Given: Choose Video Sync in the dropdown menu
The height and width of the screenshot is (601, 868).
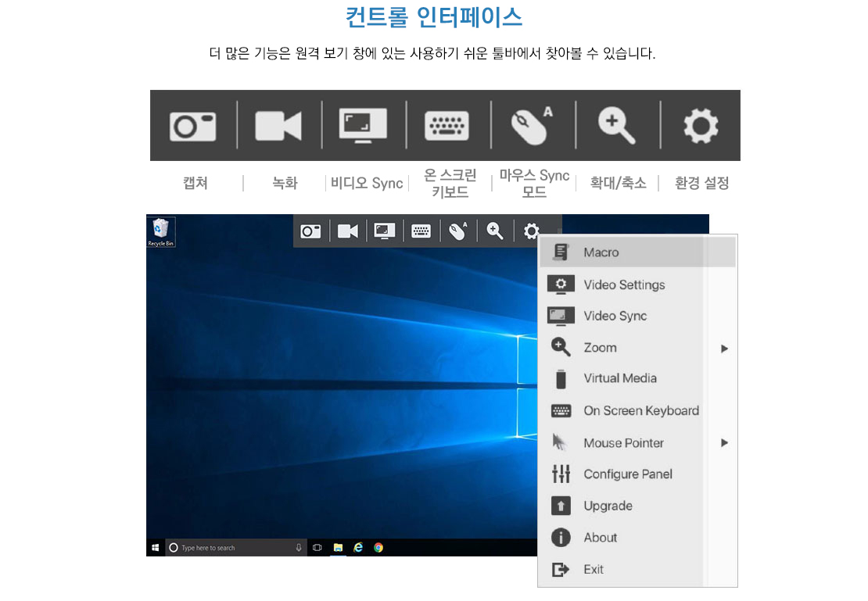Looking at the screenshot, I should click(615, 316).
